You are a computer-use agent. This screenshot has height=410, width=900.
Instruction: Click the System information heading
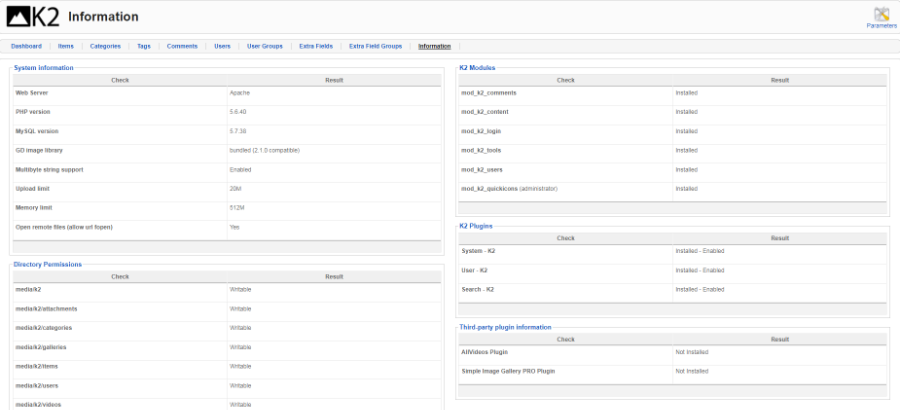tap(44, 68)
